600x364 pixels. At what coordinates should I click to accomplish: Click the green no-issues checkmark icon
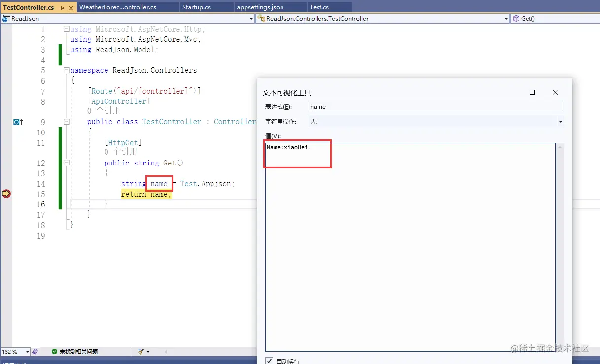click(x=54, y=352)
